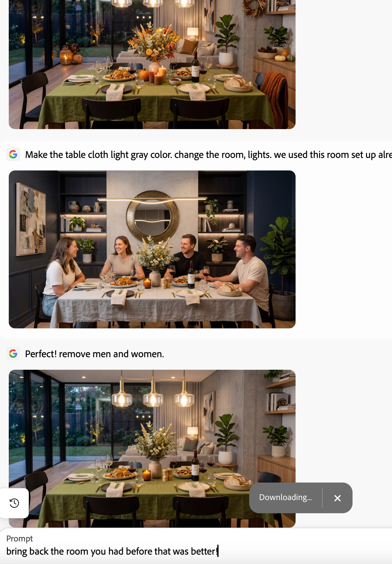Click Google icon beside "Make the table cloth" prompt
The height and width of the screenshot is (564, 392).
tap(13, 154)
